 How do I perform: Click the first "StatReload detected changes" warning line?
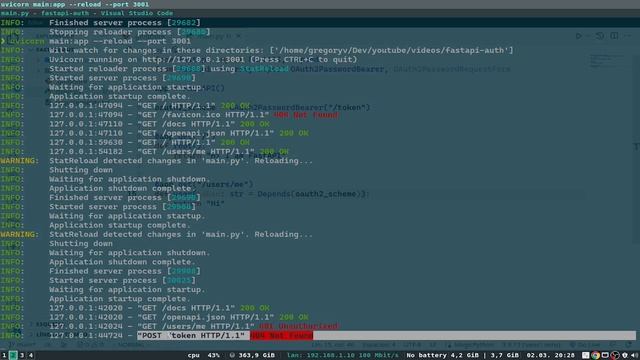pyautogui.click(x=157, y=161)
